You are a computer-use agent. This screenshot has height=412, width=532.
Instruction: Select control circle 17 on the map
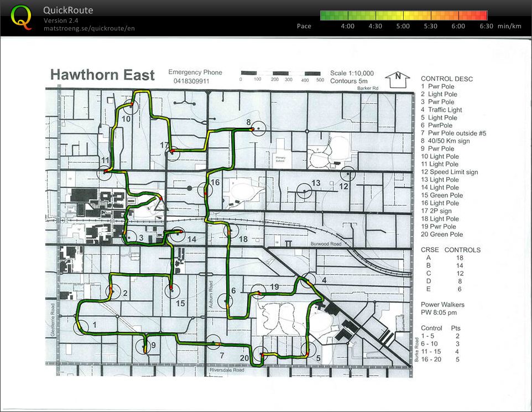173,152
